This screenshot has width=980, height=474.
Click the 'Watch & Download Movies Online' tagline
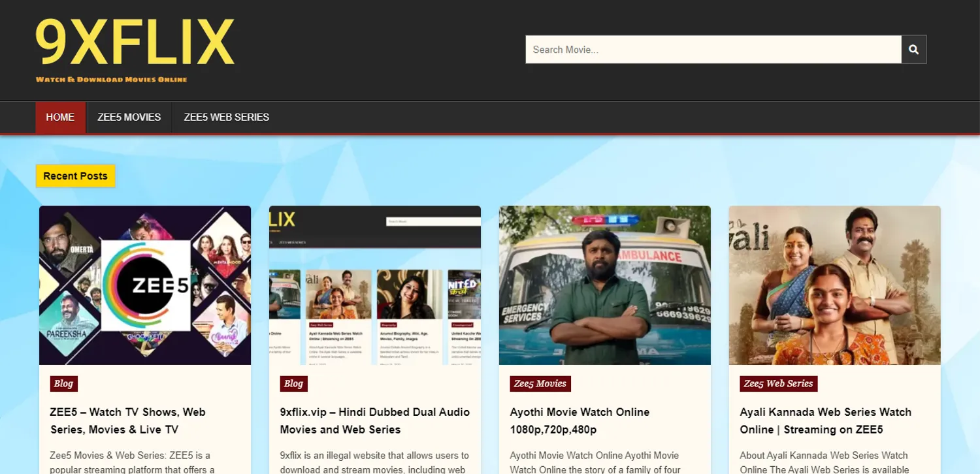[112, 80]
